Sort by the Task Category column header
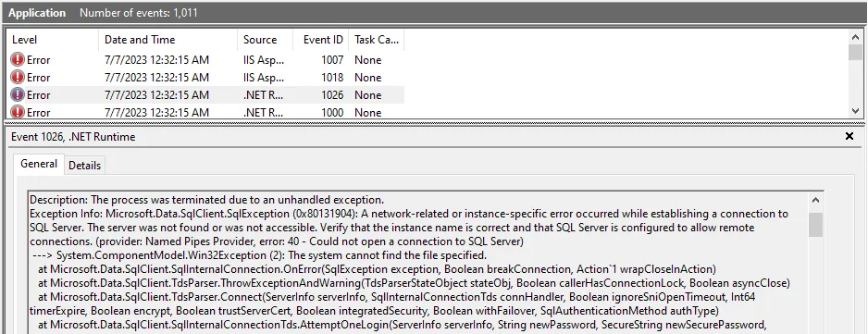This screenshot has height=334, width=868. coord(377,40)
